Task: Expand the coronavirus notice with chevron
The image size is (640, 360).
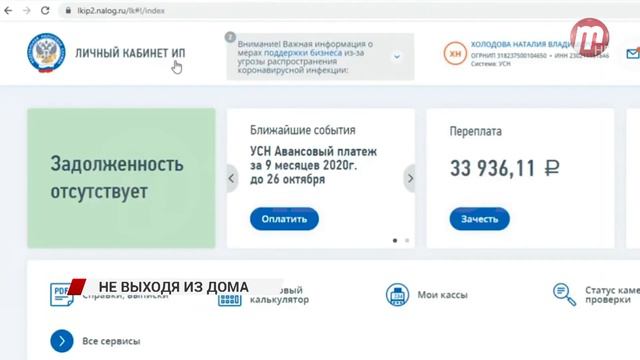Action: pyautogui.click(x=397, y=57)
